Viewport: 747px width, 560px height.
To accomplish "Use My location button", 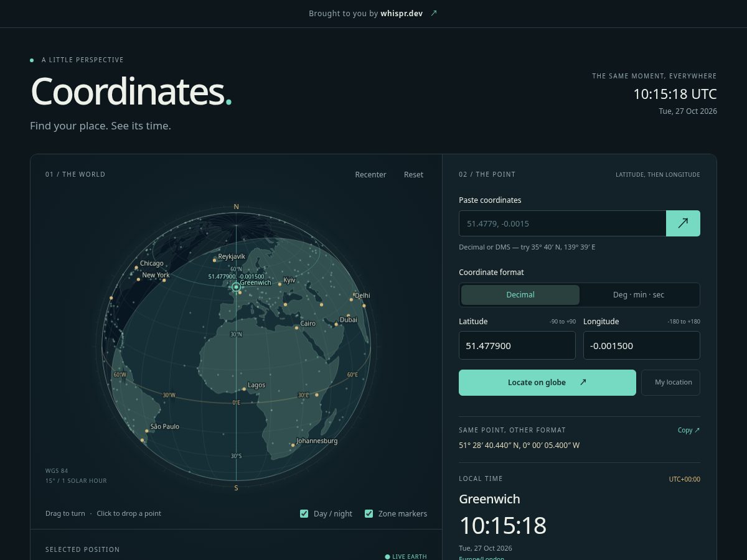I will (671, 383).
